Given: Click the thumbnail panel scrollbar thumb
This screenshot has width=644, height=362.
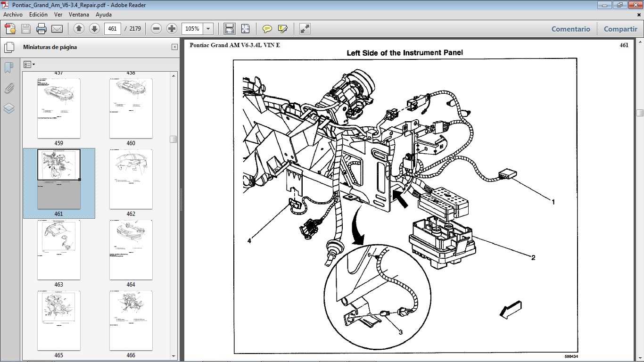Looking at the screenshot, I should coord(174,139).
